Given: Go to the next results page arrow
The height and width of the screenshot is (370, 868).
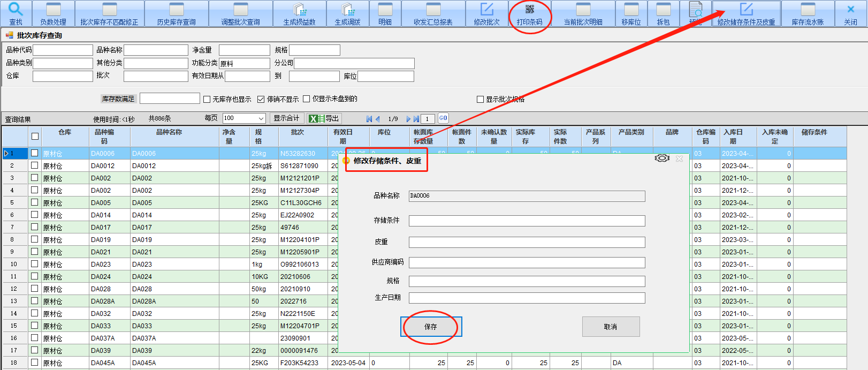Looking at the screenshot, I should (x=408, y=119).
